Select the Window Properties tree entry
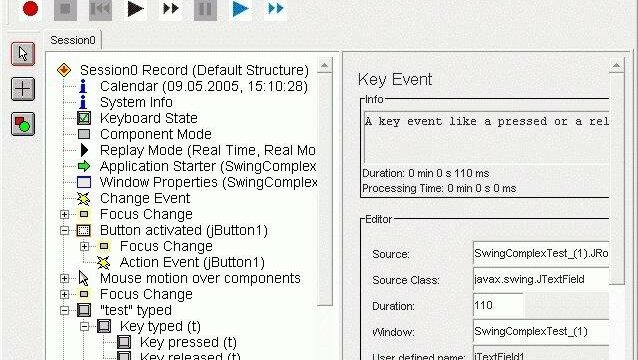 point(209,182)
